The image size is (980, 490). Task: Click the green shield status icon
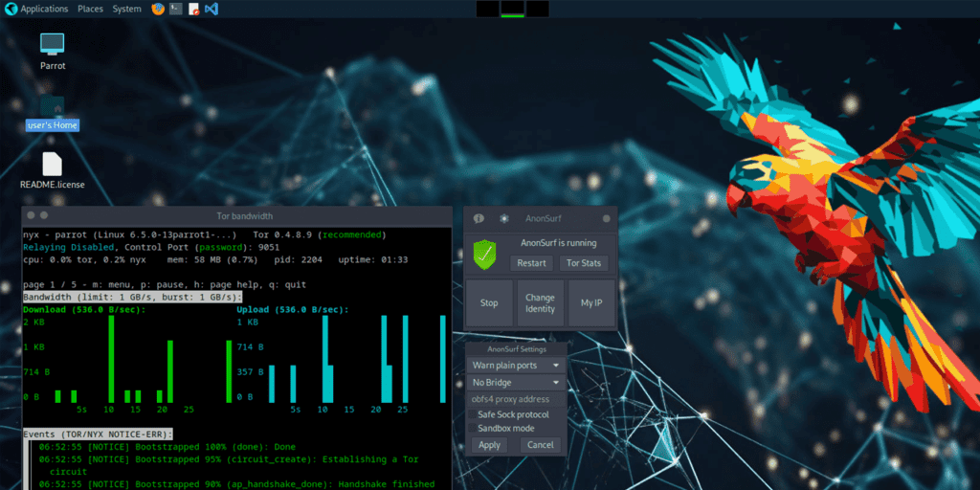484,255
